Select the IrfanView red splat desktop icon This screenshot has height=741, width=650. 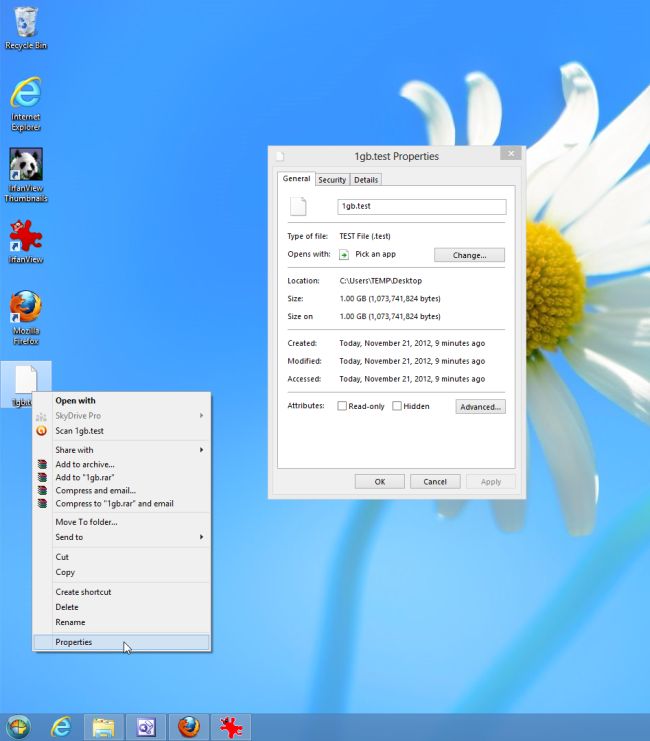[x=26, y=241]
